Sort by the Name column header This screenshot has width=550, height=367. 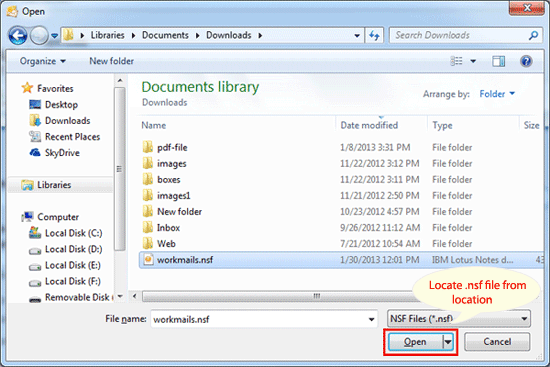(x=154, y=126)
